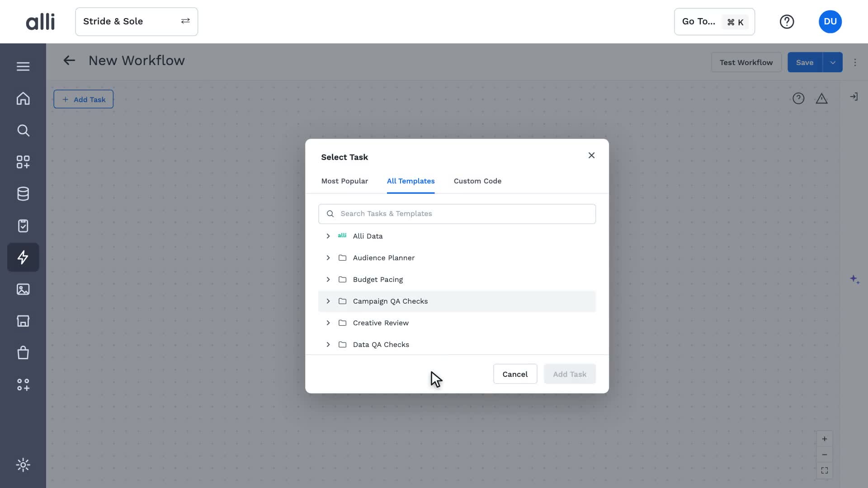The width and height of the screenshot is (868, 488).
Task: Open the Save dropdown arrow
Action: pyautogui.click(x=833, y=62)
